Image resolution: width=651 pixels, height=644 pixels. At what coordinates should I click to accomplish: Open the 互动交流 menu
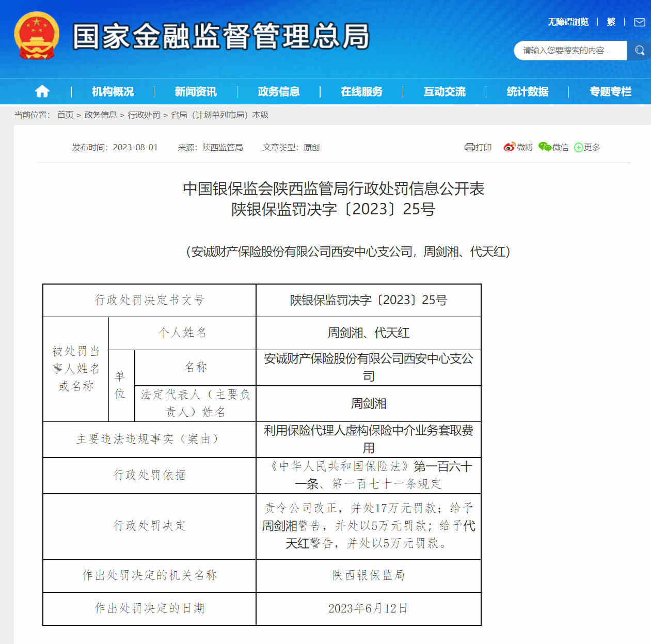pyautogui.click(x=444, y=91)
